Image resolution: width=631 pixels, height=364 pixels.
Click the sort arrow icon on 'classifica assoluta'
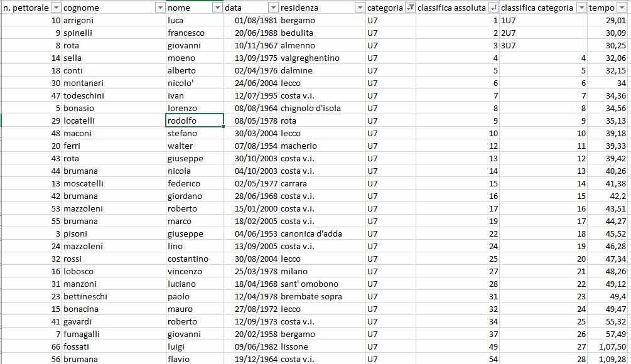pos(493,8)
